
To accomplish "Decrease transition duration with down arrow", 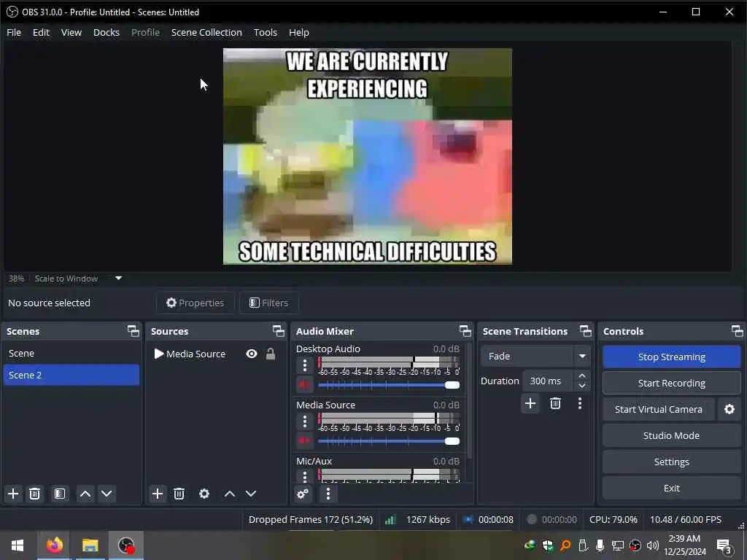I will [581, 386].
